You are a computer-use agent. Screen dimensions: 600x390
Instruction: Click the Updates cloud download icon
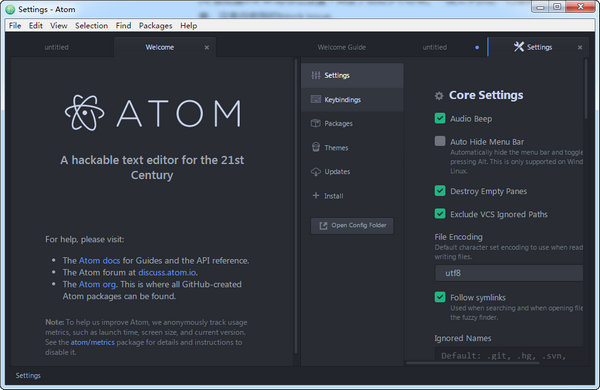tap(316, 171)
